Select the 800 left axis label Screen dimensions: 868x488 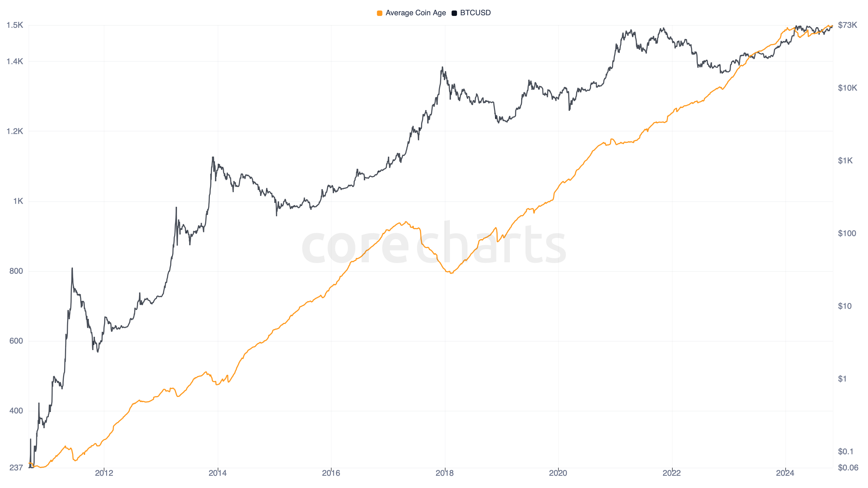coord(16,271)
